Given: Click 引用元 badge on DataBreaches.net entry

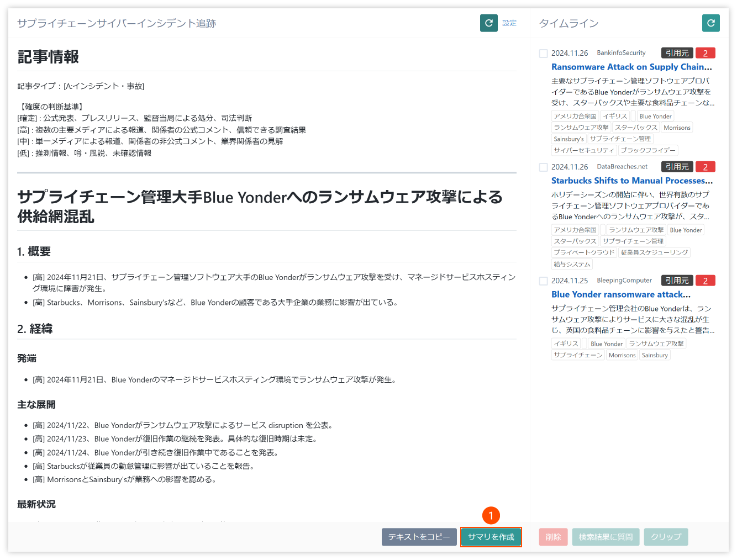Looking at the screenshot, I should (677, 167).
